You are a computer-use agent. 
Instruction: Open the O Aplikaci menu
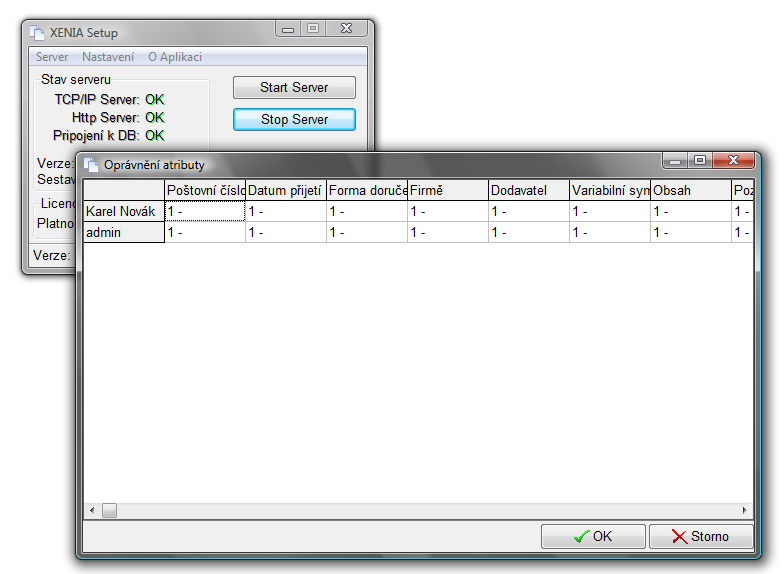(x=175, y=57)
